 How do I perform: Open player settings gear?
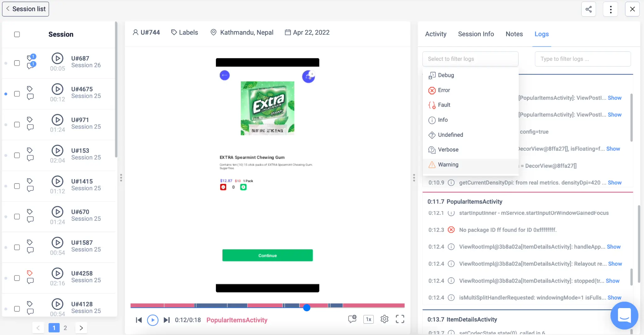(x=384, y=319)
